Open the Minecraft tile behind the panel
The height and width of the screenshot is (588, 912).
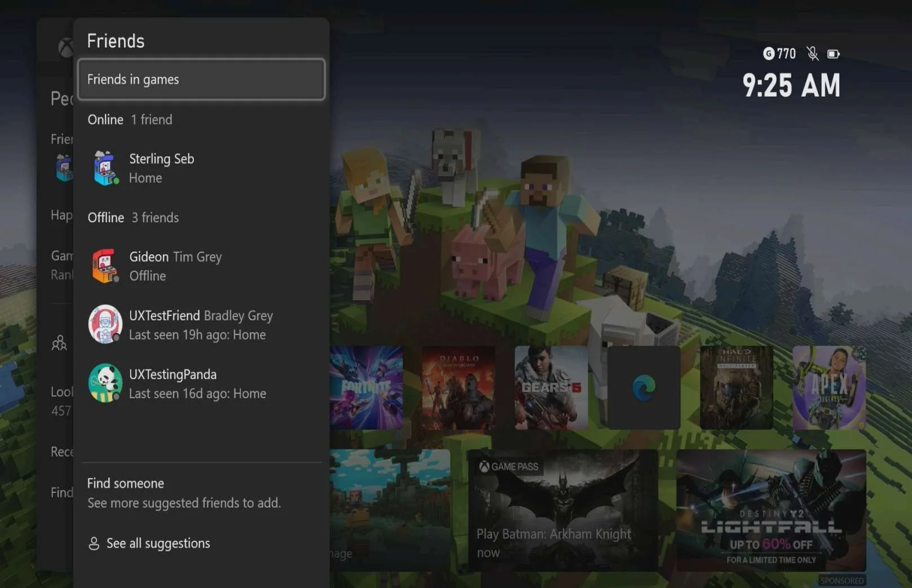pos(390,510)
